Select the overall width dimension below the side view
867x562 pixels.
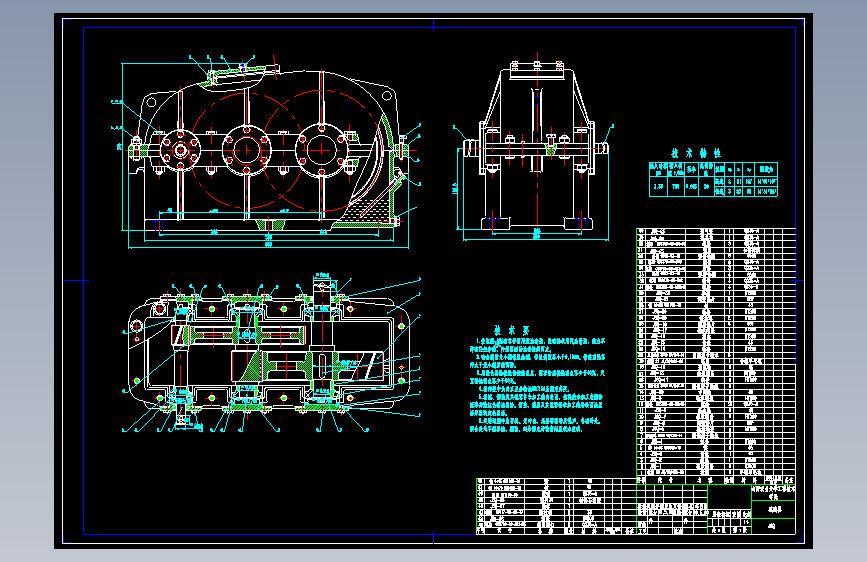[x=536, y=238]
